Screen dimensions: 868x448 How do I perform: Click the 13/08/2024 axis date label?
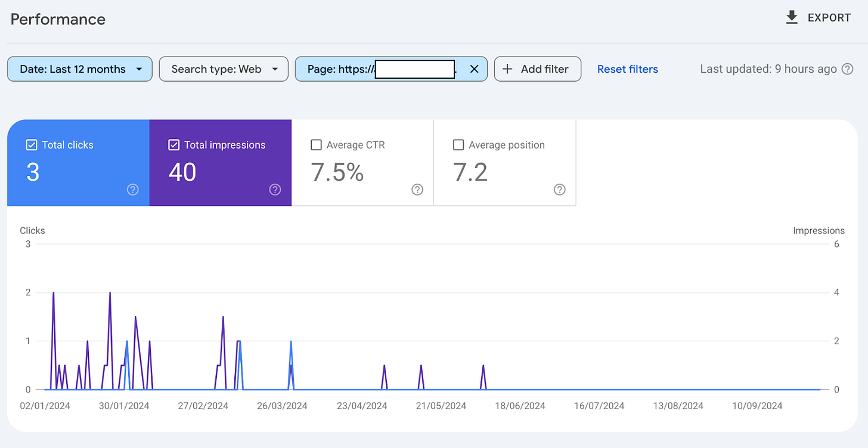tap(678, 406)
